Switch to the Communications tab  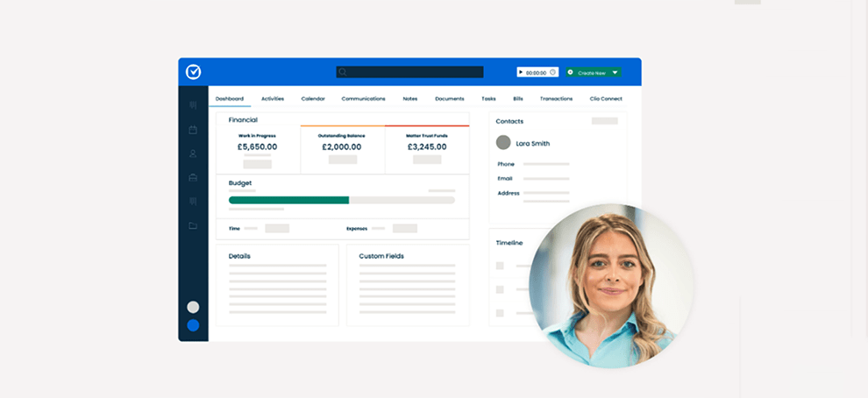363,98
